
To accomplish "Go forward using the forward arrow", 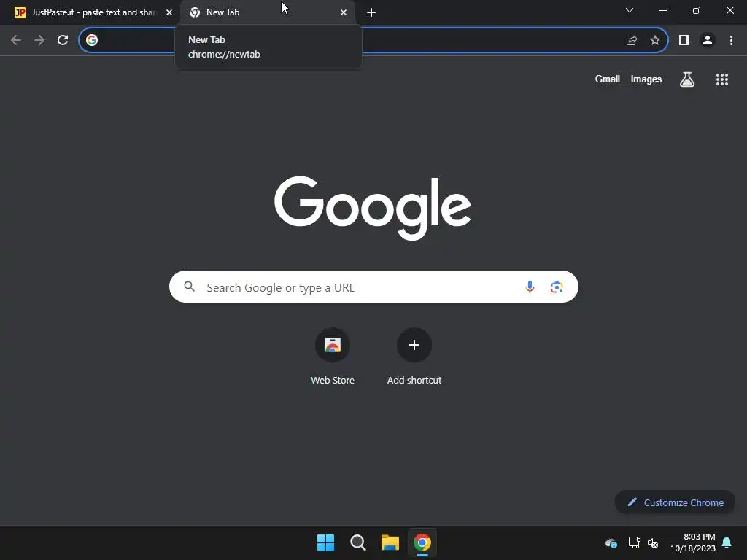I will (39, 40).
